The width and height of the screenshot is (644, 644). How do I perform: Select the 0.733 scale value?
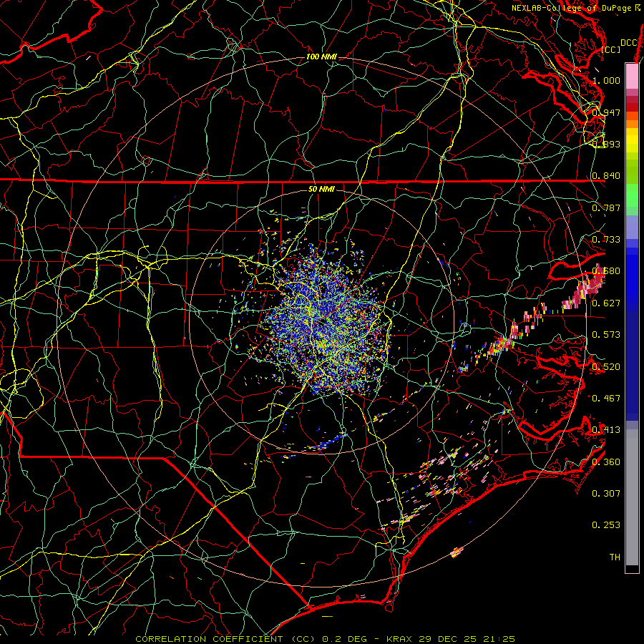[x=606, y=240]
